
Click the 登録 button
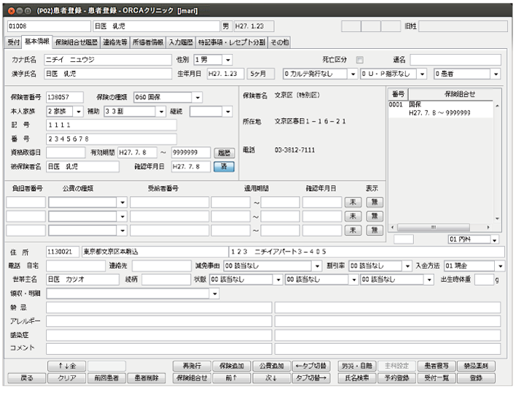476,378
